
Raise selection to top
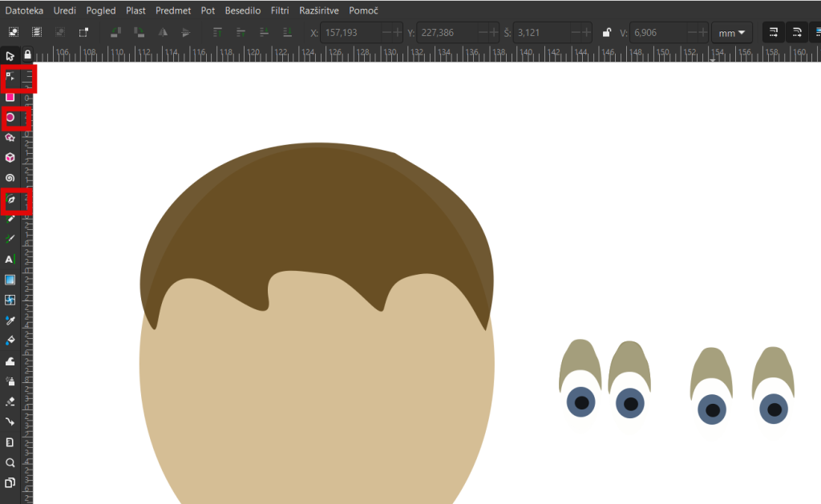(217, 32)
